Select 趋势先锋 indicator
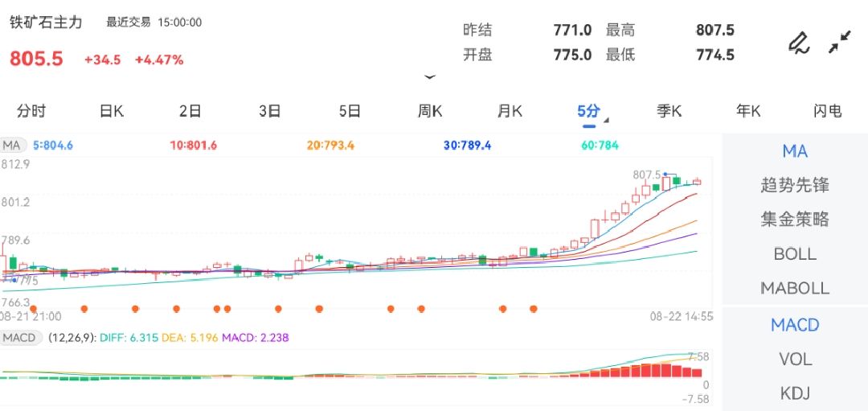Image resolution: width=868 pixels, height=411 pixels. pos(794,186)
